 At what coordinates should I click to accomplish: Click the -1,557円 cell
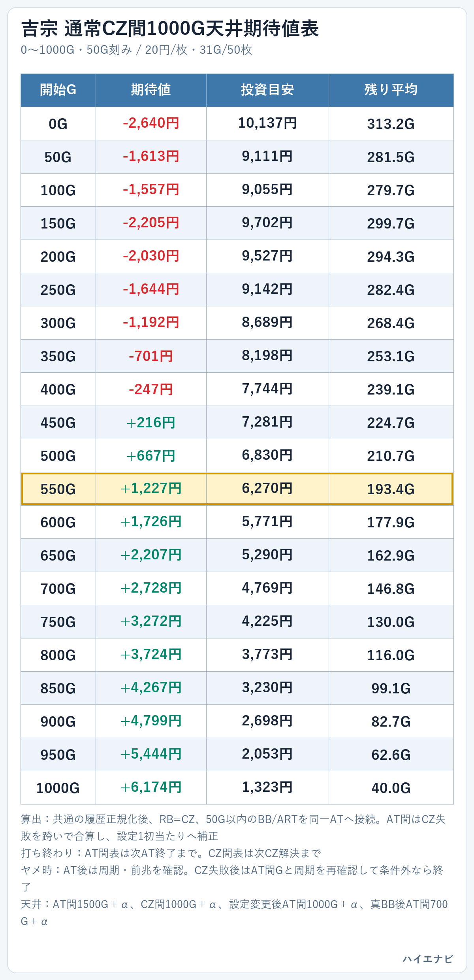coord(151,190)
